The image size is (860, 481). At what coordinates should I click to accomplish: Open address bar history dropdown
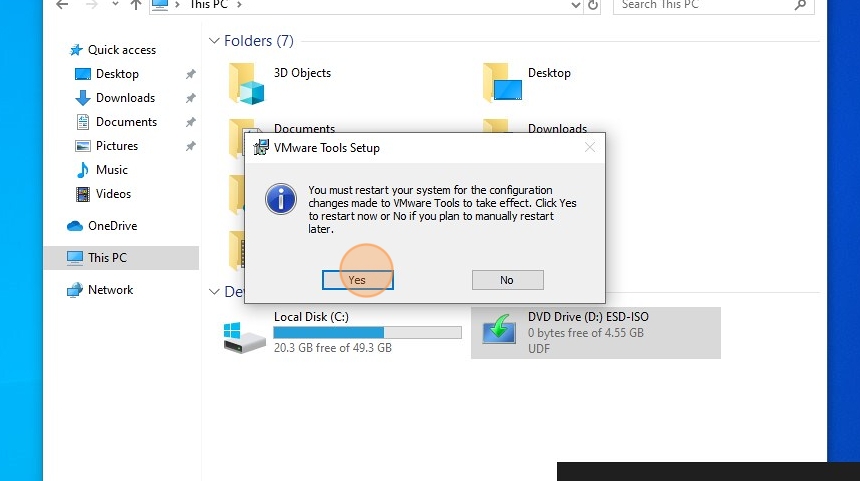pos(575,5)
